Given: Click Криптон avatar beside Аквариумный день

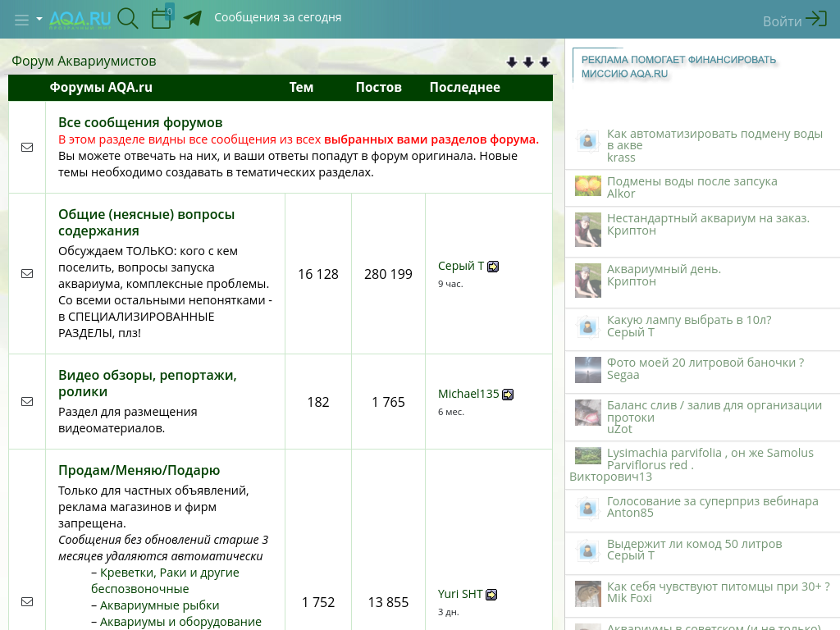Looking at the screenshot, I should (587, 281).
